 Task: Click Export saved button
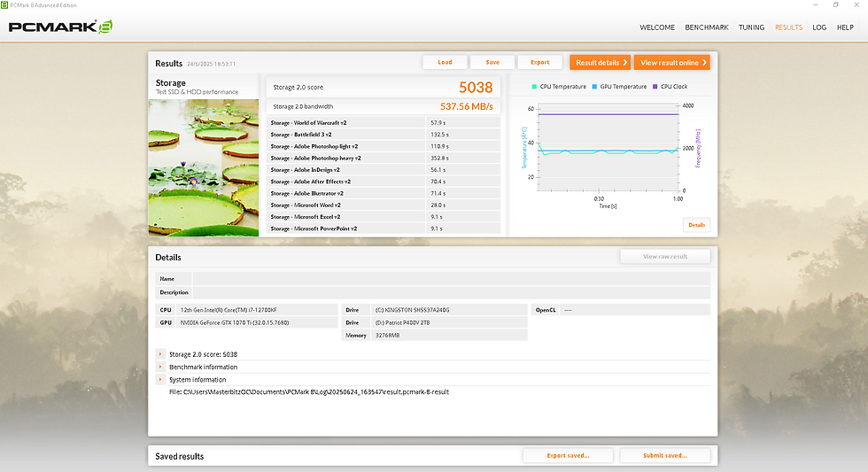(x=568, y=455)
